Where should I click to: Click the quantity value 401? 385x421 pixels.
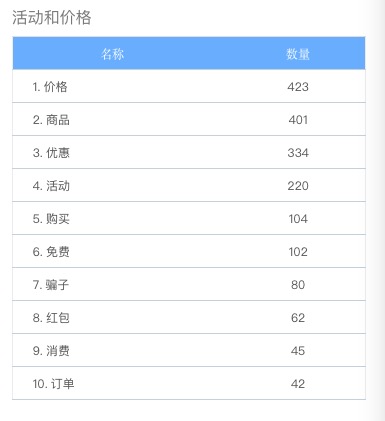298,120
